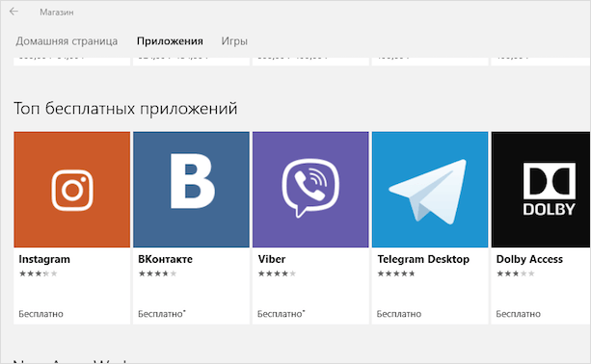Click Бесплатно price under Telegram Desktop
This screenshot has height=364, width=591.
tap(399, 314)
